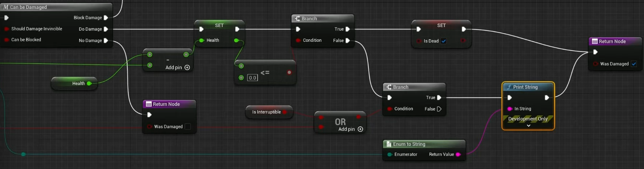Toggle the Is Dead checkbox

[444, 41]
